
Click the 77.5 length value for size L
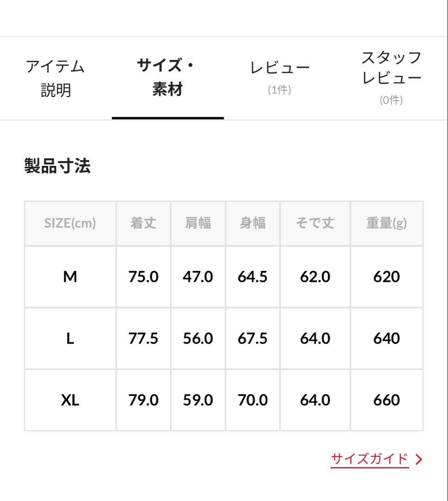[x=142, y=338]
